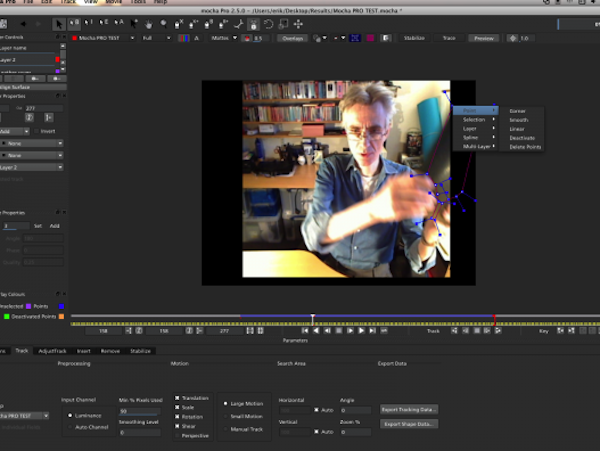This screenshot has width=600, height=451.
Task: Click the blue Points overlay color swatch
Action: 61,306
